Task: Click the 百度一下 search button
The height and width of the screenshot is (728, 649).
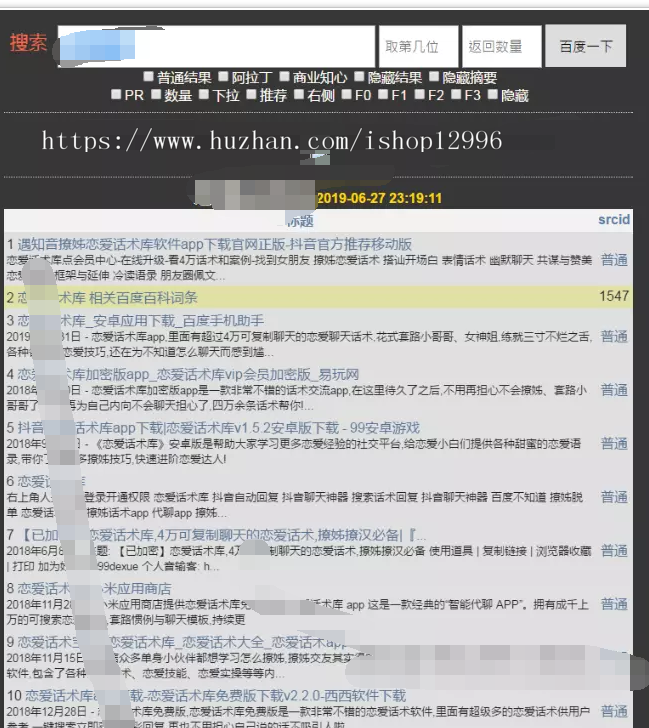Action: point(585,46)
